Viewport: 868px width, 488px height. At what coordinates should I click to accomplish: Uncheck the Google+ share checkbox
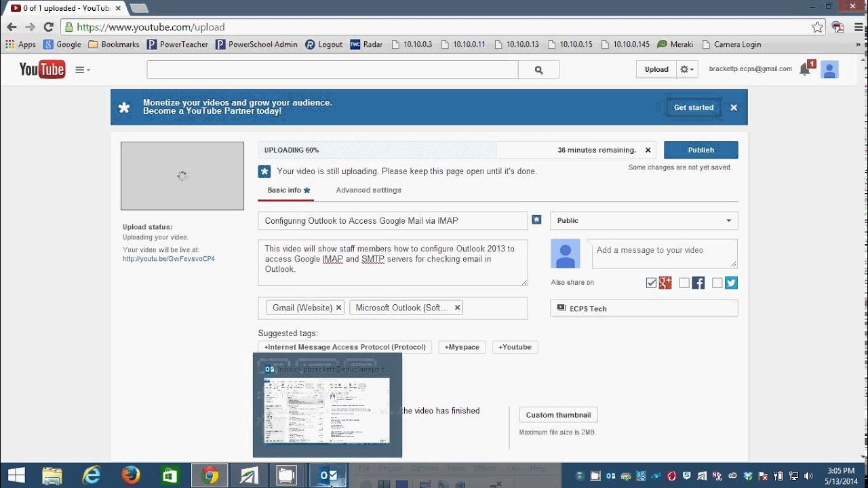point(651,283)
